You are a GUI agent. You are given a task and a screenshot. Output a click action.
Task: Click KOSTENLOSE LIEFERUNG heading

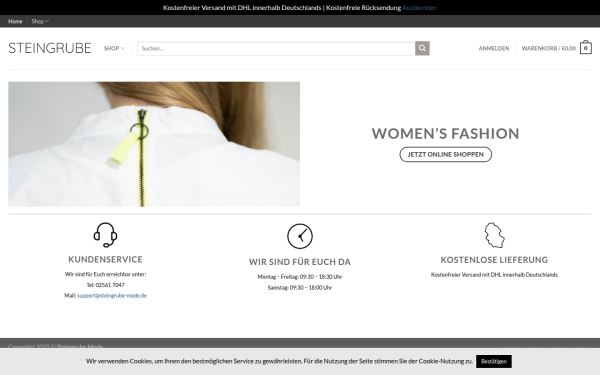[494, 260]
